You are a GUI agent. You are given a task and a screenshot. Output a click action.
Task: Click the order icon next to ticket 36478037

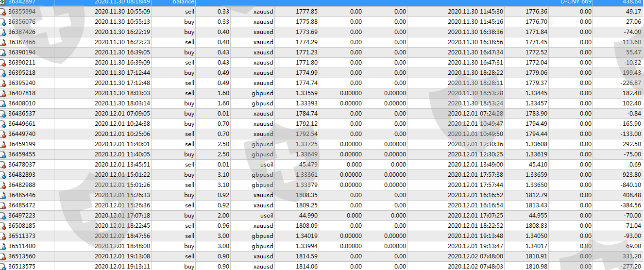click(3, 165)
